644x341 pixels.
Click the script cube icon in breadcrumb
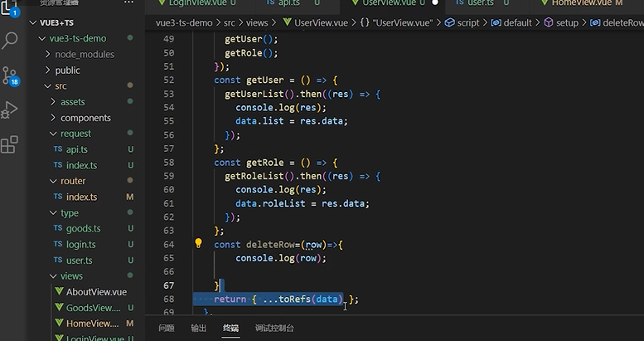[450, 22]
